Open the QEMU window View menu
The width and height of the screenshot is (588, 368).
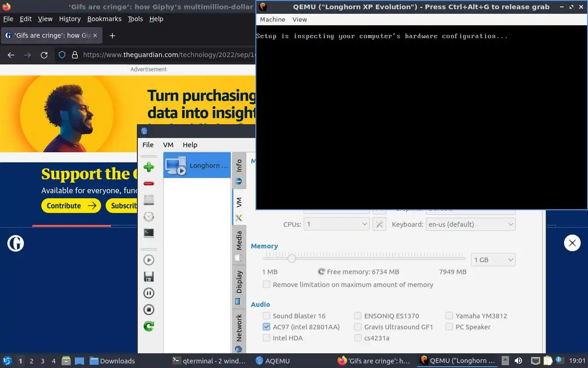coord(300,19)
